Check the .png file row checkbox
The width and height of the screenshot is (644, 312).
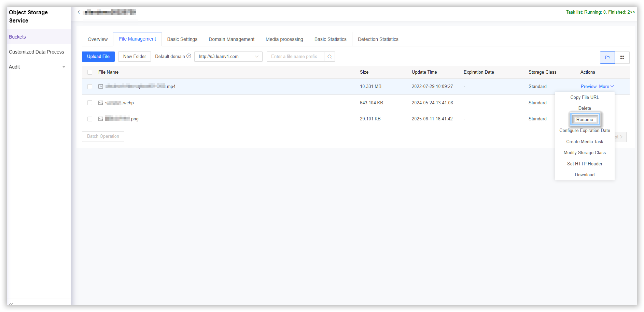[90, 119]
